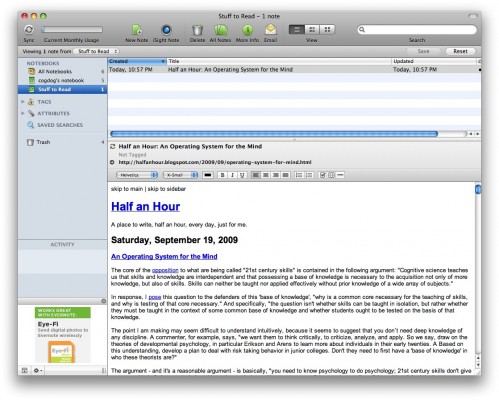Close the Eye-Fi ad panel

coord(104,301)
